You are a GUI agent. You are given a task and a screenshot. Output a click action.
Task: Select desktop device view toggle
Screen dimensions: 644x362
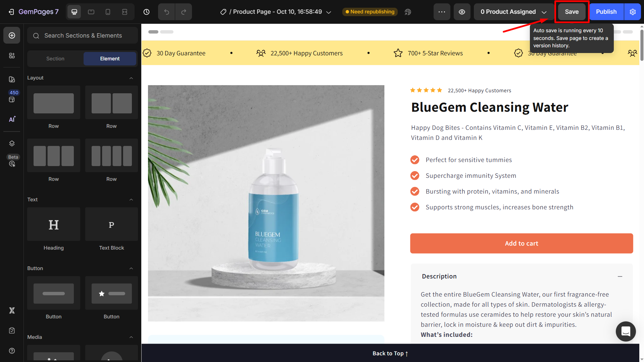pos(74,12)
